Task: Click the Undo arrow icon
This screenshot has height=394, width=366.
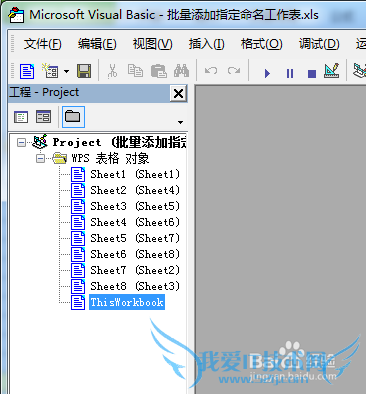Action: tap(211, 71)
